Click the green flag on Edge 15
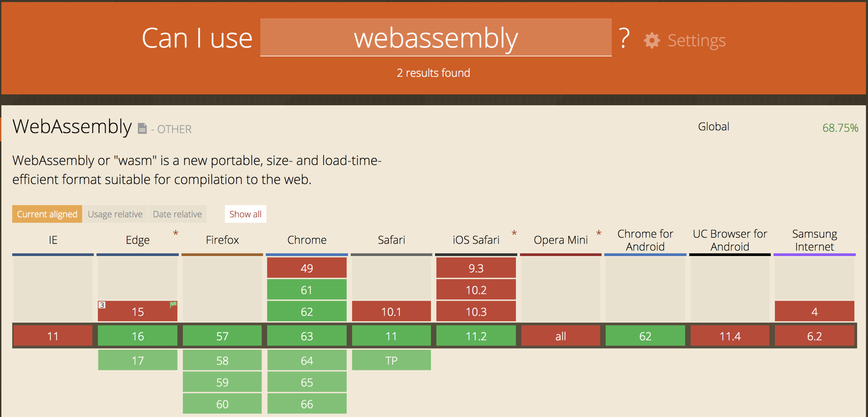Viewport: 868px width, 417px height. pos(173,305)
